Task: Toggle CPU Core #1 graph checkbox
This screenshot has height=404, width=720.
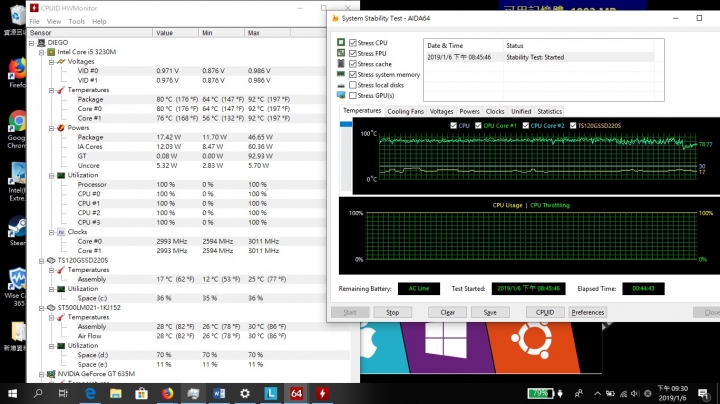Action: click(x=478, y=125)
